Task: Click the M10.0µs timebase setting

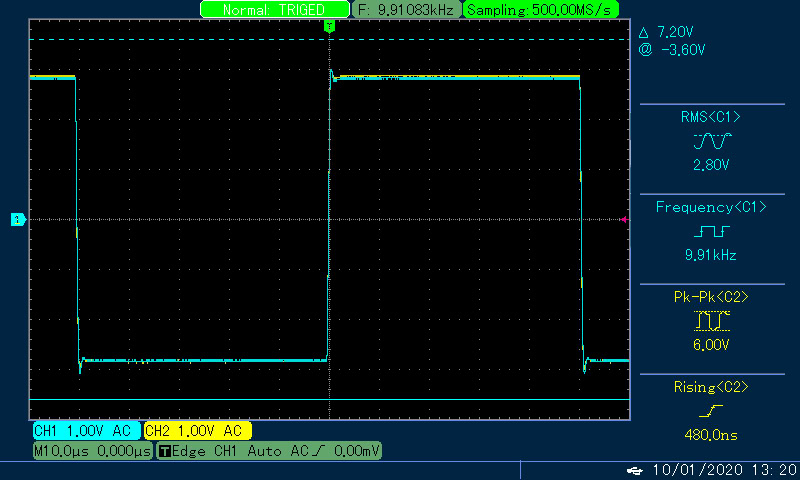Action: click(x=92, y=451)
